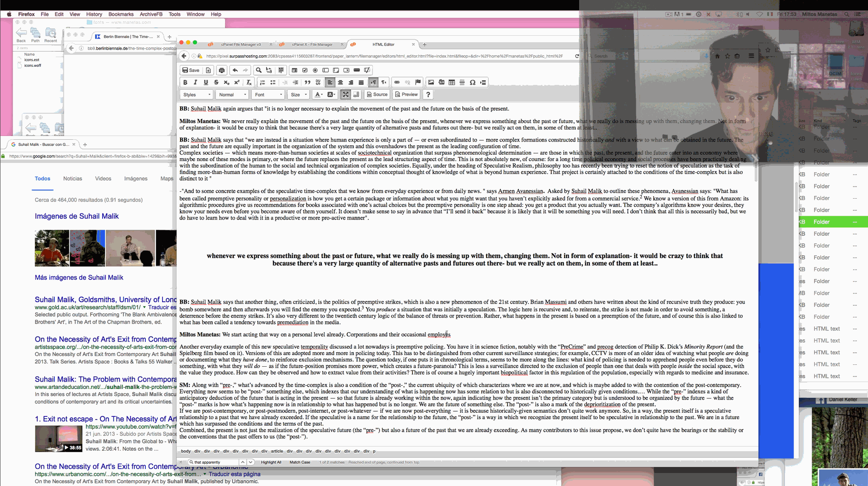Image resolution: width=868 pixels, height=486 pixels.
Task: Insert a radio button form element
Action: coord(315,70)
